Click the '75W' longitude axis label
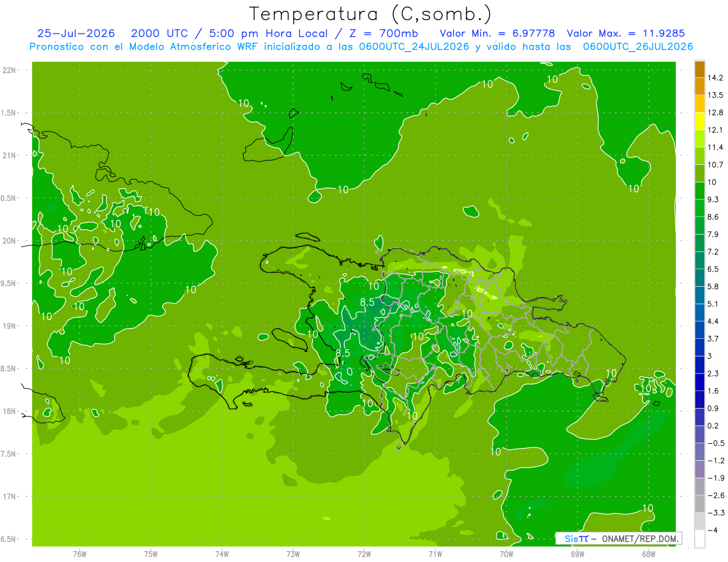This screenshot has width=728, height=562. [x=151, y=554]
